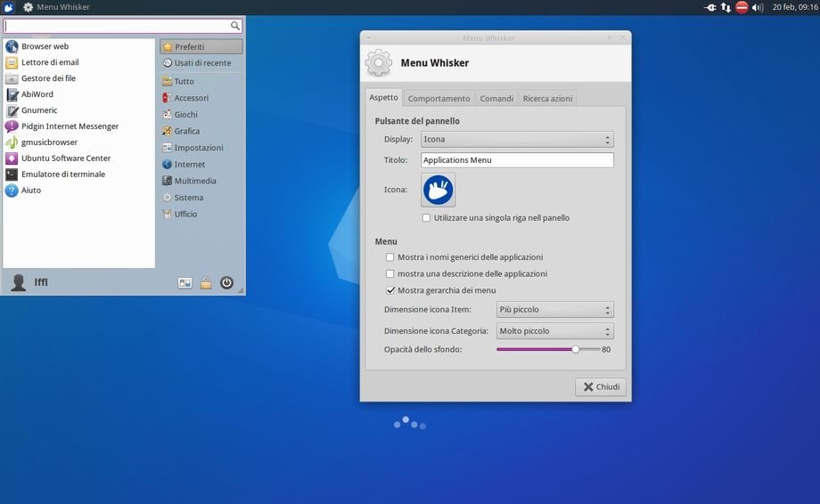Click the Xfce mouse icon chooser button
Image resolution: width=820 pixels, height=504 pixels.
click(x=438, y=190)
